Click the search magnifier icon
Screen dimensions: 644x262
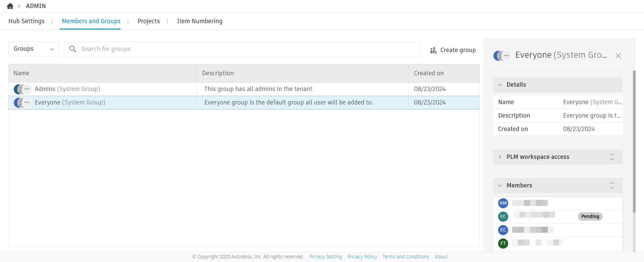point(72,49)
